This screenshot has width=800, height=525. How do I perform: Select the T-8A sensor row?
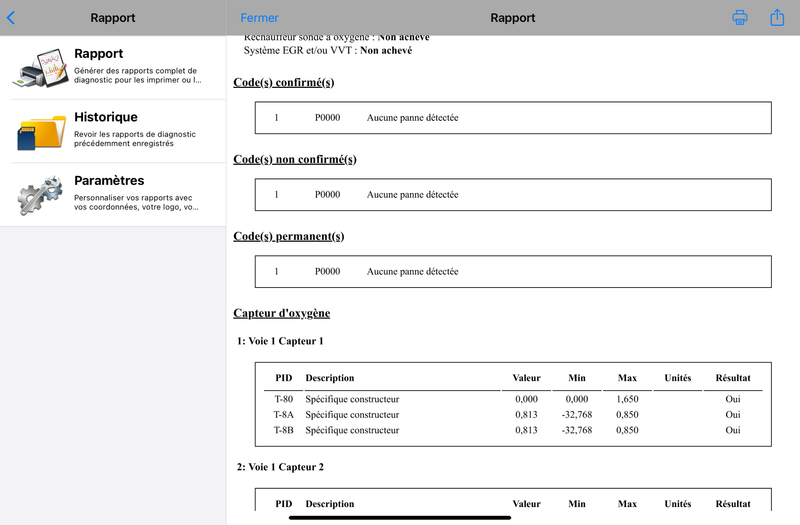click(x=513, y=414)
